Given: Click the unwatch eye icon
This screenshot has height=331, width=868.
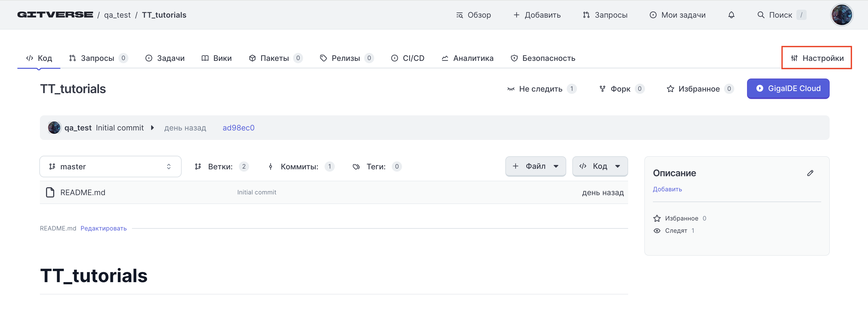Looking at the screenshot, I should [x=511, y=89].
